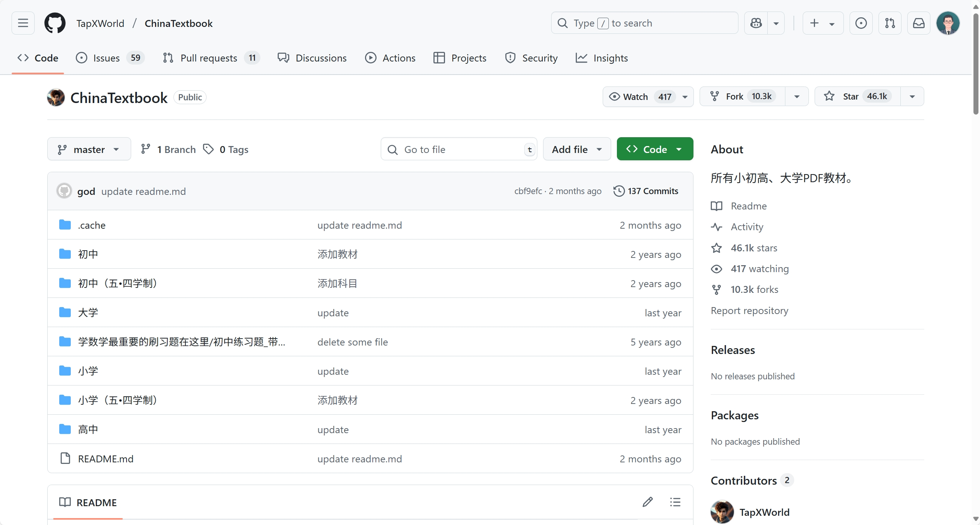Click TapXWorld contributor avatar
The image size is (980, 525).
[x=722, y=512]
